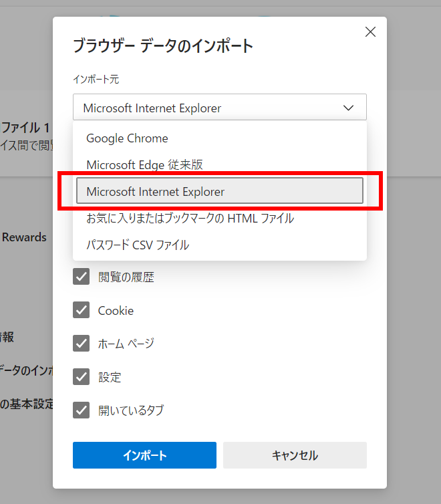This screenshot has height=504, width=441.
Task: Open the インポート元 source dropdown
Action: tap(220, 108)
